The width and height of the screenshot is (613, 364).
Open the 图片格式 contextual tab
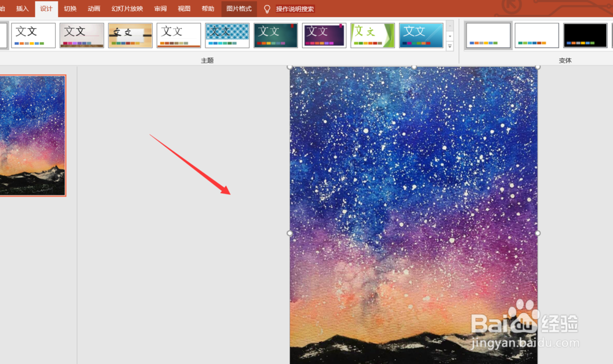click(x=239, y=9)
